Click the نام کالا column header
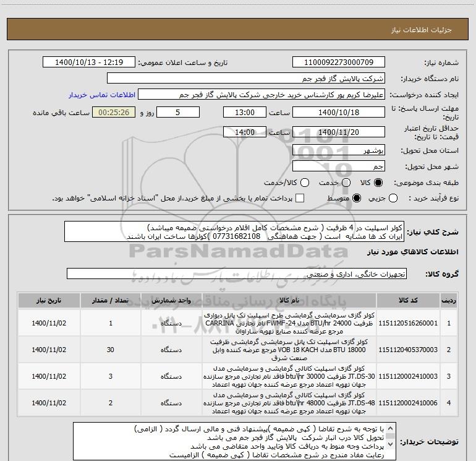 [289, 301]
